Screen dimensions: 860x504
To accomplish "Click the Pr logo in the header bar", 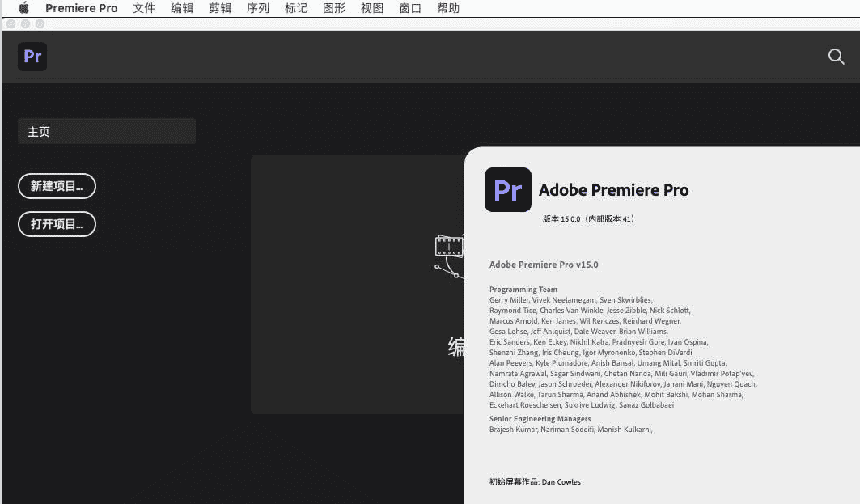I will [x=32, y=57].
